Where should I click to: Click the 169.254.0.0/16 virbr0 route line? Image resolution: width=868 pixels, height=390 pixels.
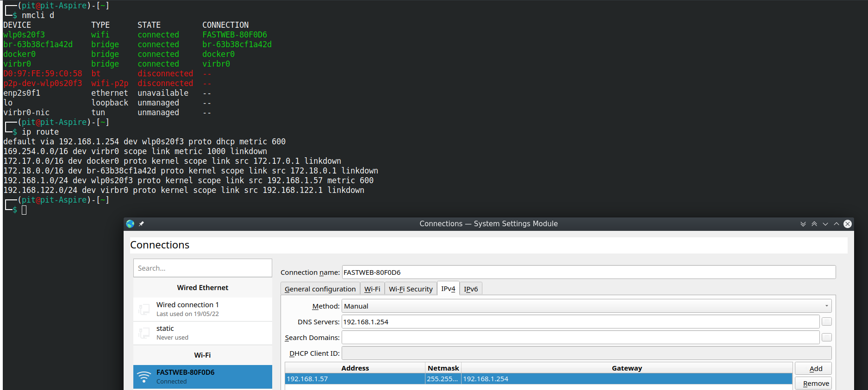[x=135, y=151]
